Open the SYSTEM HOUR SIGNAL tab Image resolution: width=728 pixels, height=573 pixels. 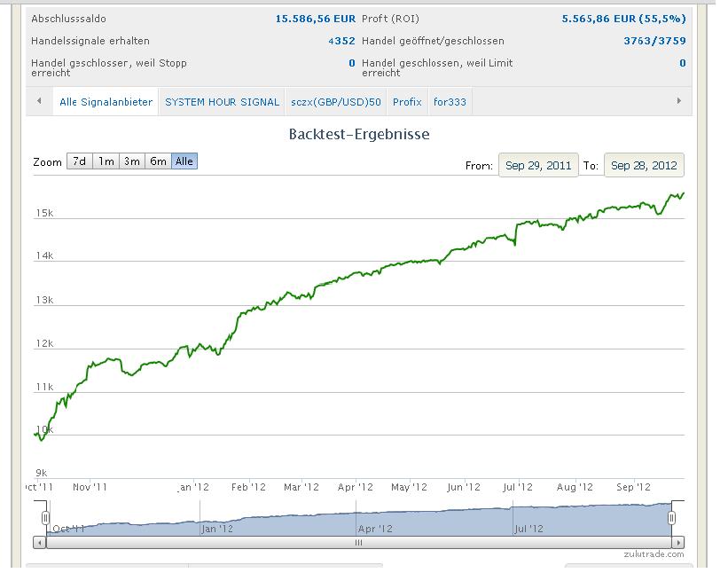click(222, 102)
